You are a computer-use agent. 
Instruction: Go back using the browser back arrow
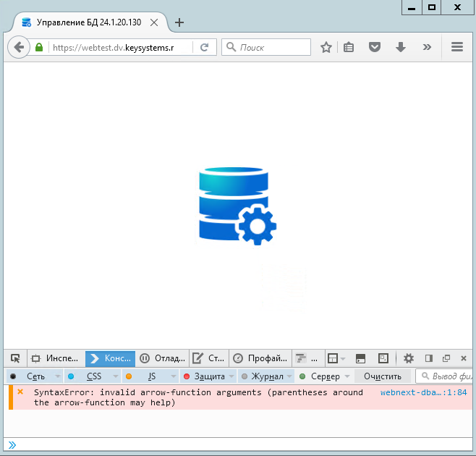coord(19,47)
